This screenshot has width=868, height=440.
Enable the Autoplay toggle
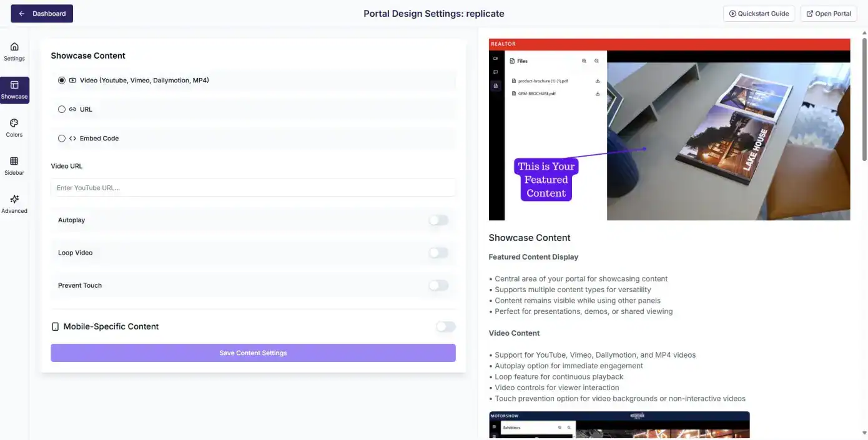point(438,220)
